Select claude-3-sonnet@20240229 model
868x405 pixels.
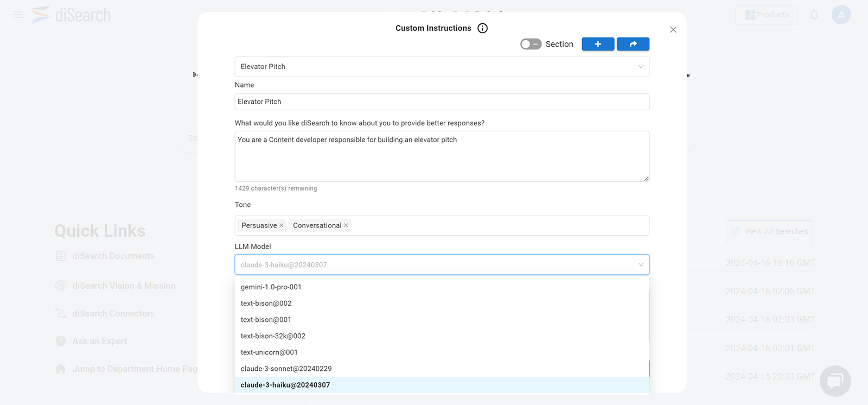(x=442, y=368)
